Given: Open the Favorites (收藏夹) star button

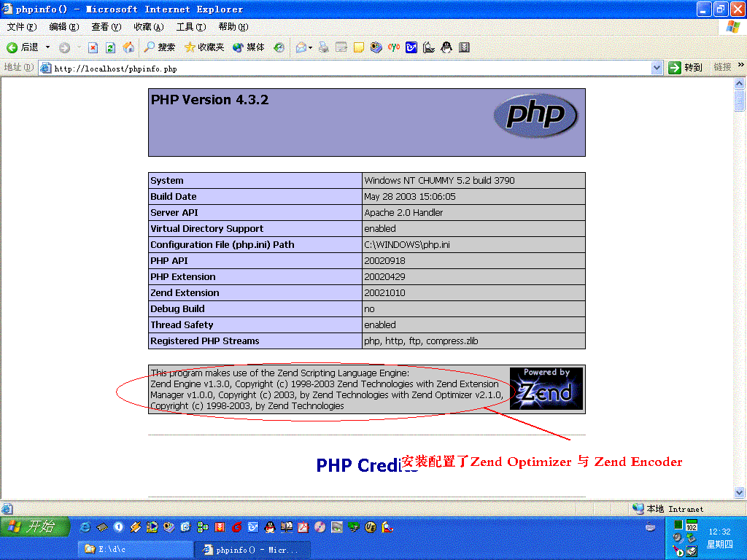Looking at the screenshot, I should point(204,47).
